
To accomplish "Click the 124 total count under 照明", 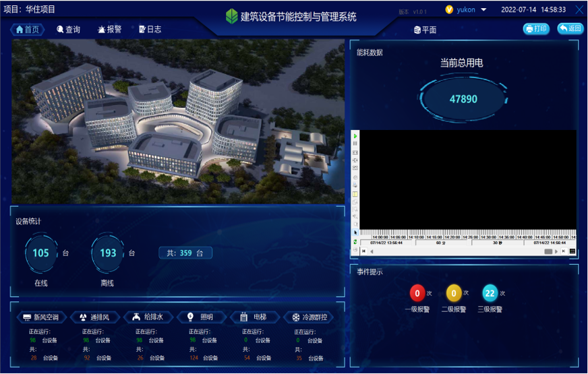I will point(194,358).
